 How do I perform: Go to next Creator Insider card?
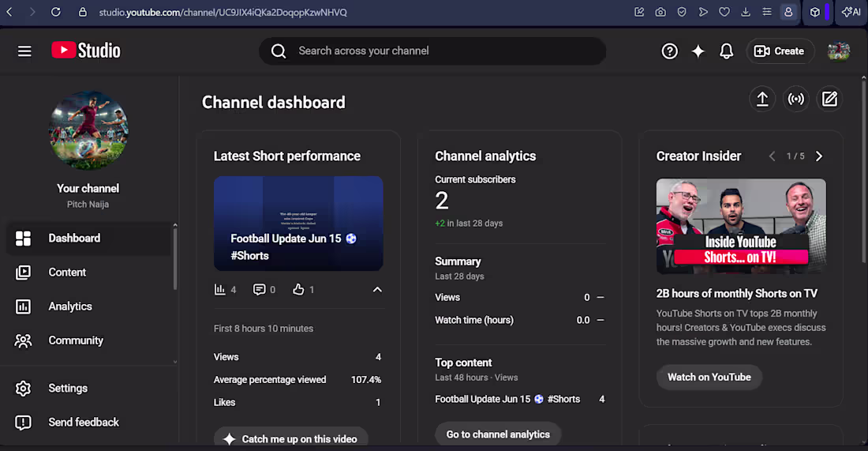click(819, 156)
